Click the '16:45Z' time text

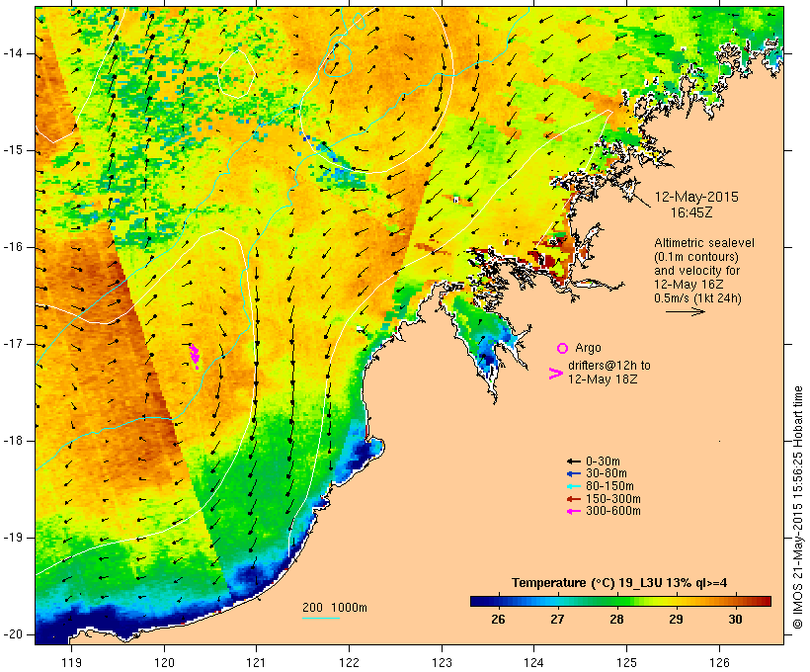pos(691,212)
